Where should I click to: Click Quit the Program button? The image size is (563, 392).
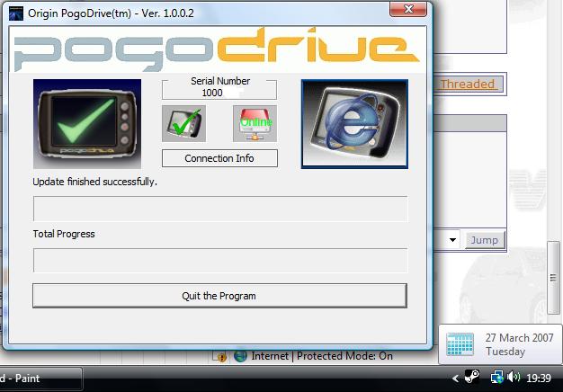click(219, 296)
